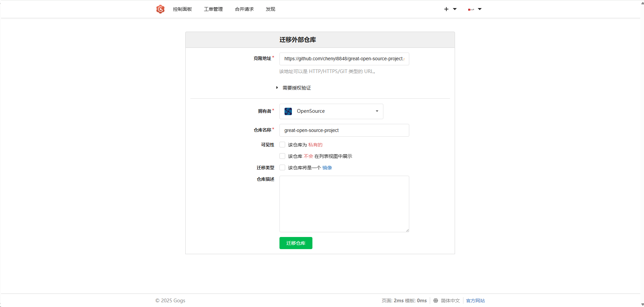Go to 工单管理 in navigation
Image resolution: width=644 pixels, height=307 pixels.
click(x=213, y=9)
